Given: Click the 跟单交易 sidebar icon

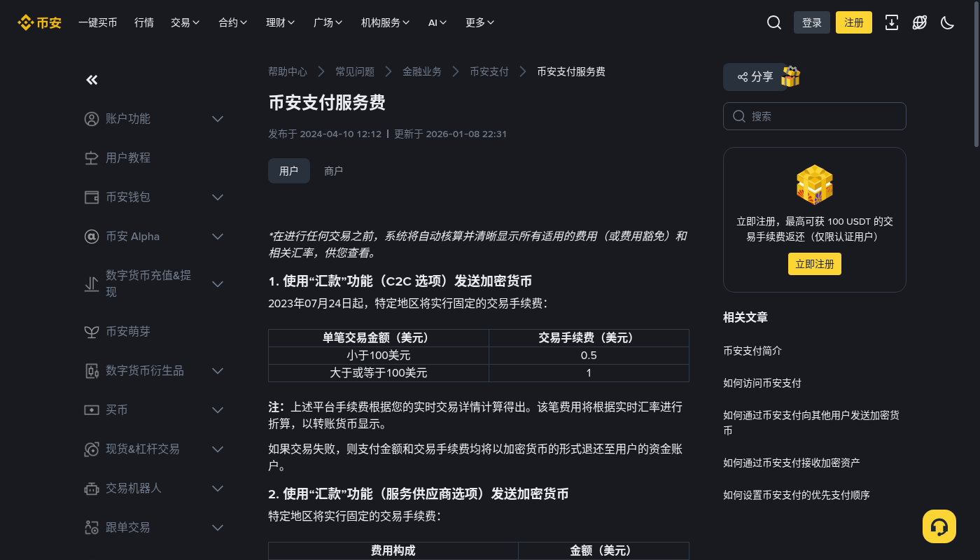Looking at the screenshot, I should coord(92,528).
